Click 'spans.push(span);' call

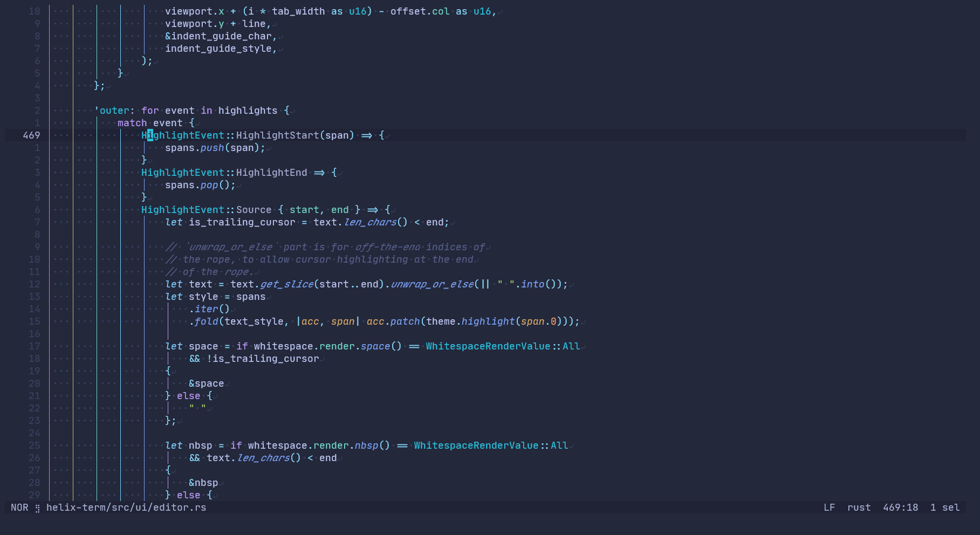[x=215, y=148]
